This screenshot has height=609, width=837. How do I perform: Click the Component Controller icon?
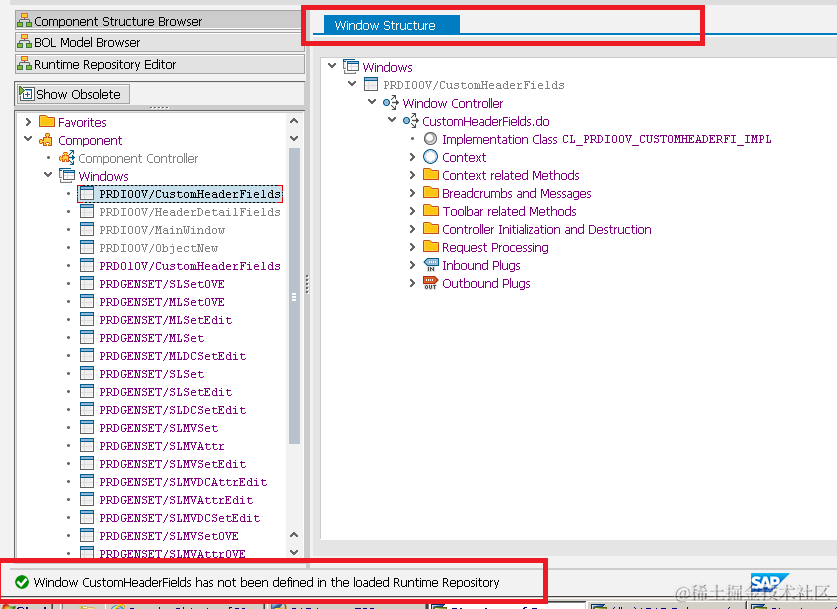(67, 158)
